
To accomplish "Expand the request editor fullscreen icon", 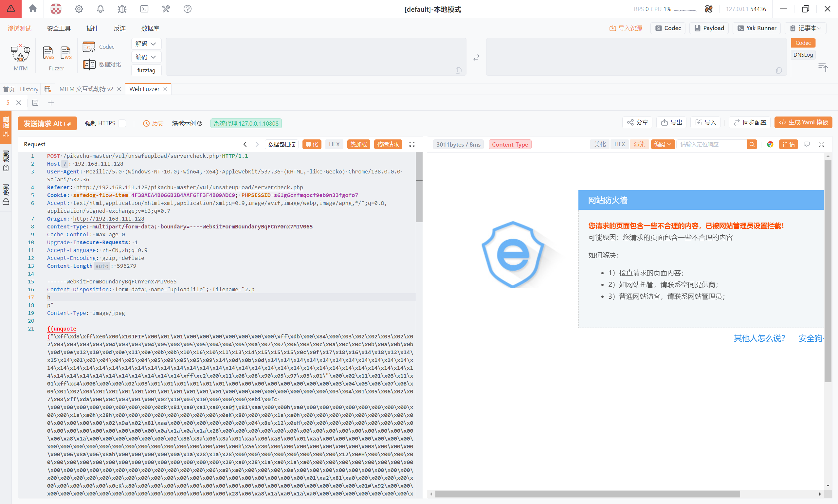I will tap(412, 144).
